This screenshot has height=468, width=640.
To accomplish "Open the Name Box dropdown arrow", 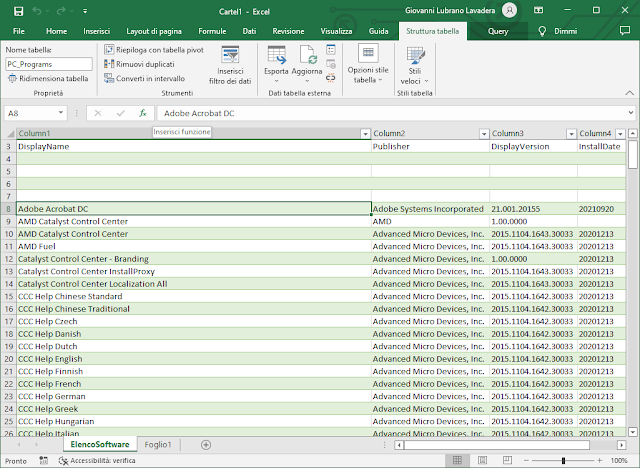I will pyautogui.click(x=60, y=113).
